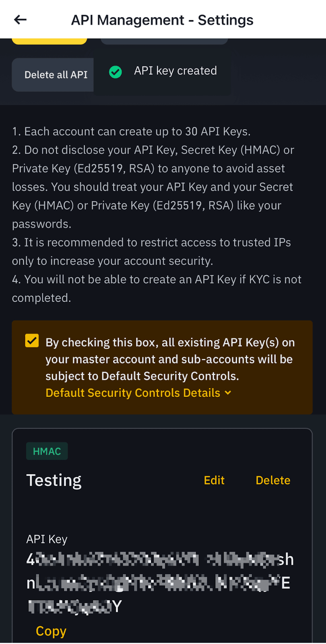Image resolution: width=326 pixels, height=644 pixels.
Task: Select the Testing key name label
Action: tap(54, 480)
